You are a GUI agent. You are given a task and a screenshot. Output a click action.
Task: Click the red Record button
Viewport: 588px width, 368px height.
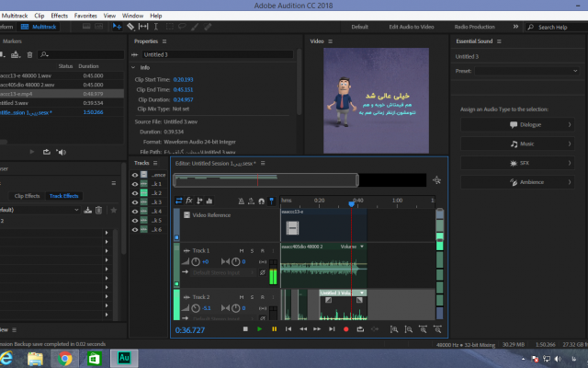tap(345, 329)
